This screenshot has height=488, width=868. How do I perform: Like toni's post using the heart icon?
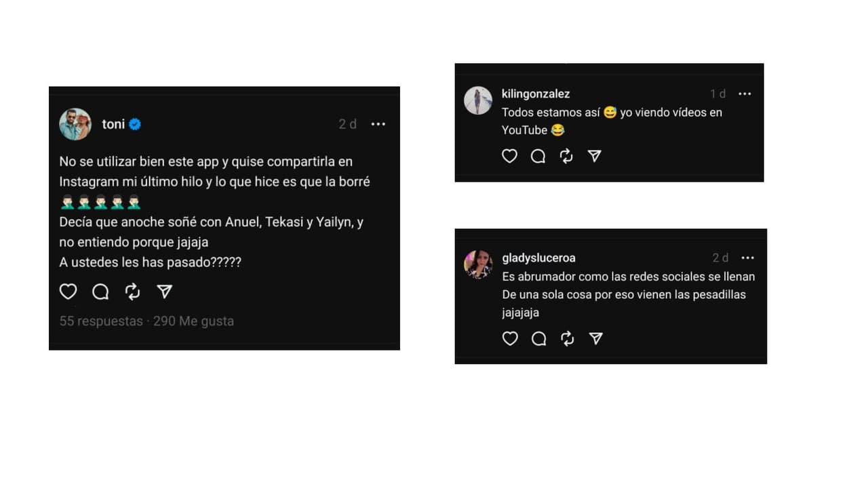(68, 291)
